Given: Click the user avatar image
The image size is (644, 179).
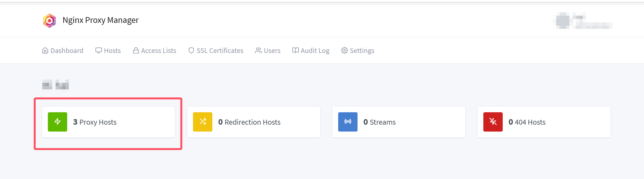Looking at the screenshot, I should [562, 21].
